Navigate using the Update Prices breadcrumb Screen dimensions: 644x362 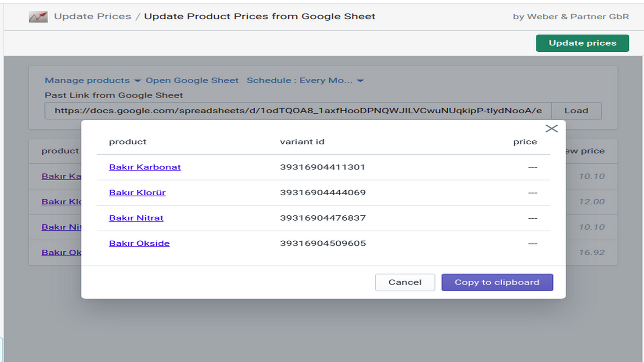click(x=92, y=16)
